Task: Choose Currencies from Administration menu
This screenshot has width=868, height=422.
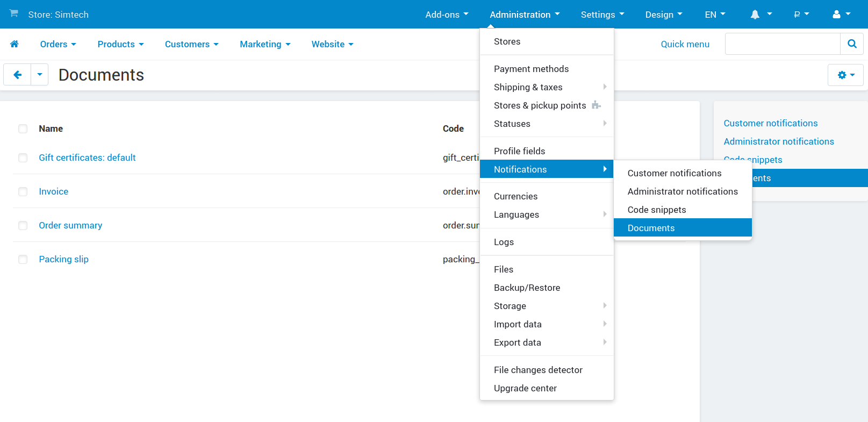Action: [547, 196]
